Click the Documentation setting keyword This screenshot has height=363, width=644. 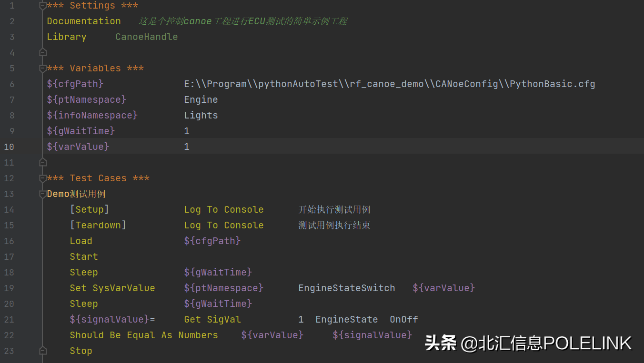point(83,21)
